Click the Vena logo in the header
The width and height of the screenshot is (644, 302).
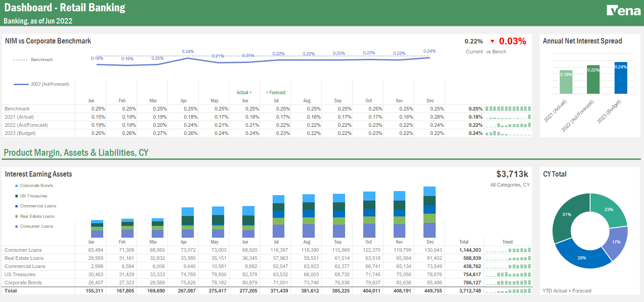(x=623, y=10)
